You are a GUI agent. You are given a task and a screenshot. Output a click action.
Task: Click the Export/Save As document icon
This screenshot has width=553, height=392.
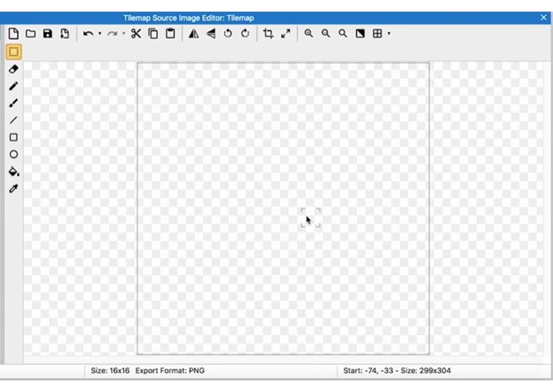(x=65, y=33)
